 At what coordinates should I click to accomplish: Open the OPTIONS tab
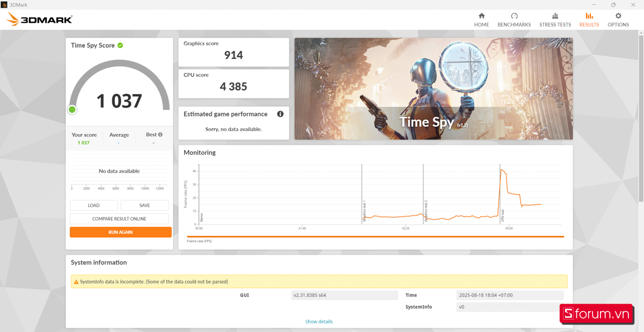[618, 20]
